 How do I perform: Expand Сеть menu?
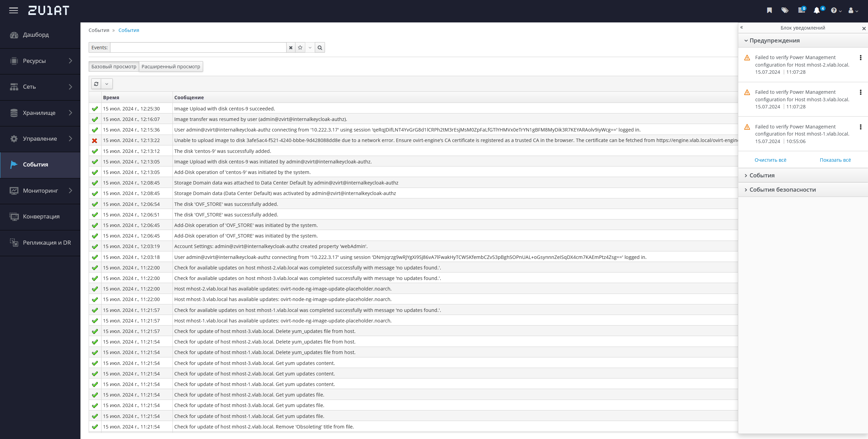point(40,87)
